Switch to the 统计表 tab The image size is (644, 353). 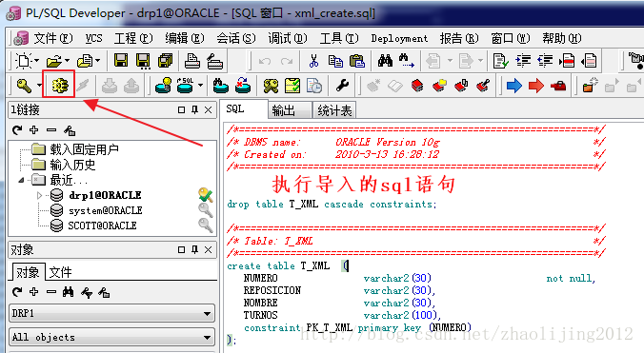334,110
